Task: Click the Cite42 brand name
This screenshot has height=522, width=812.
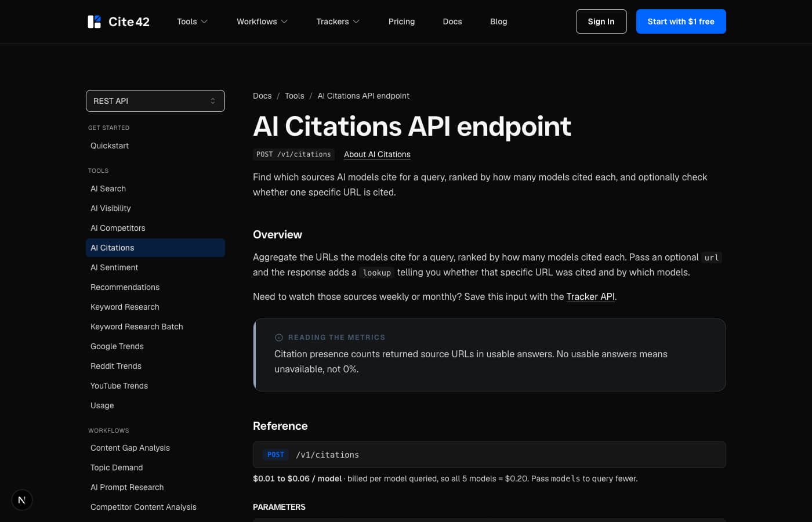Action: [129, 21]
